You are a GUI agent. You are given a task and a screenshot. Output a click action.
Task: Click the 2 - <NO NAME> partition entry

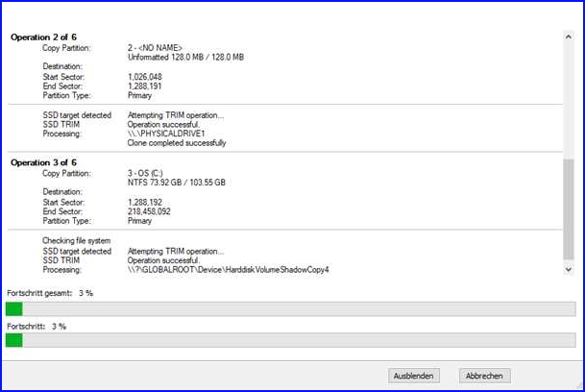[155, 46]
